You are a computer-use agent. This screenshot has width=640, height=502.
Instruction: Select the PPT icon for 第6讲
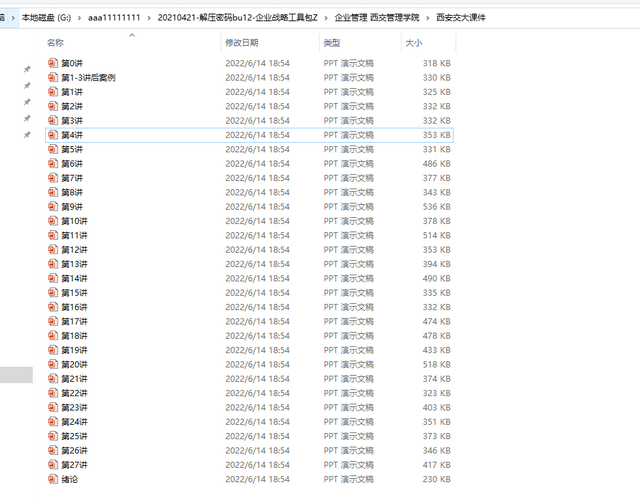click(53, 163)
